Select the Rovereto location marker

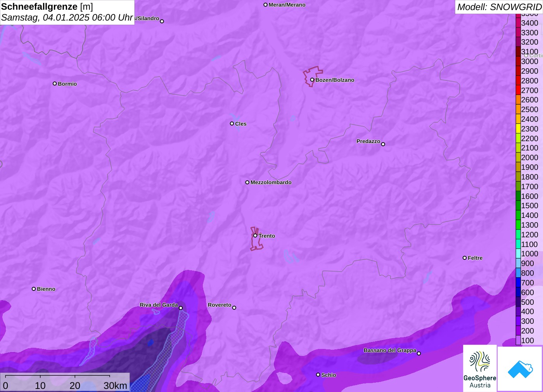pos(234,307)
